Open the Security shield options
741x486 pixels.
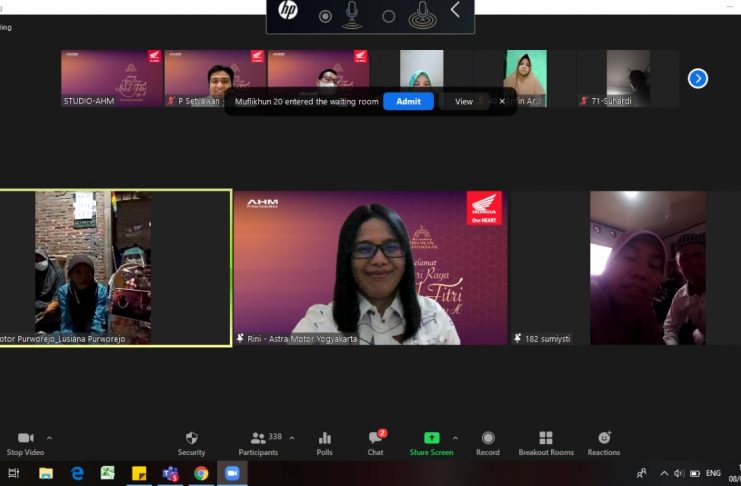[x=191, y=438]
